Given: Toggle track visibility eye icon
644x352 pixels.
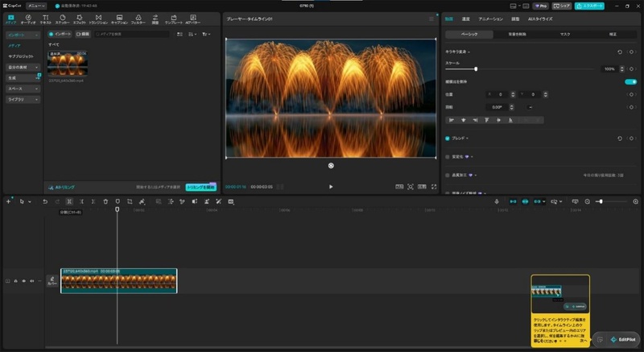Looking at the screenshot, I should click(24, 281).
